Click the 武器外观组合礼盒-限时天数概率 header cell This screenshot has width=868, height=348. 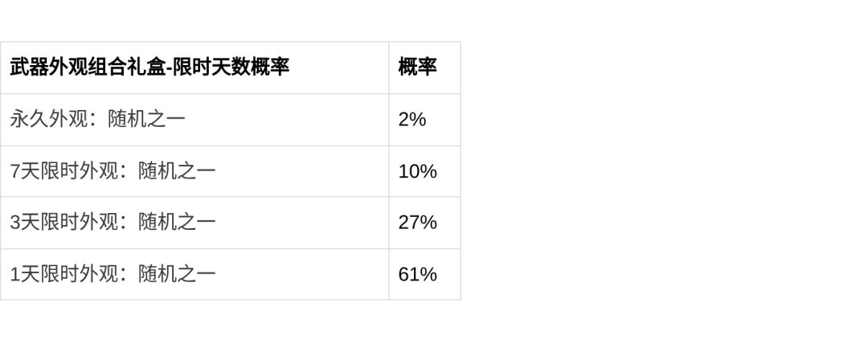[x=149, y=68]
